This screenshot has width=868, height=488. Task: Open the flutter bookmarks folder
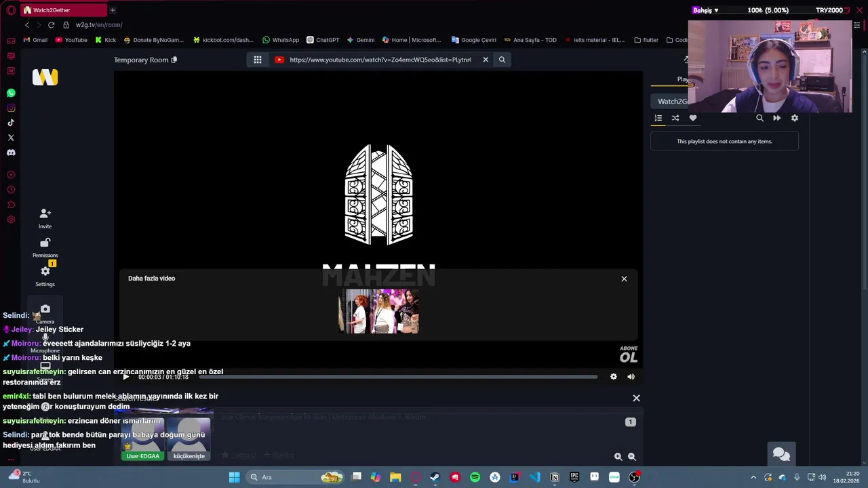[x=646, y=40]
